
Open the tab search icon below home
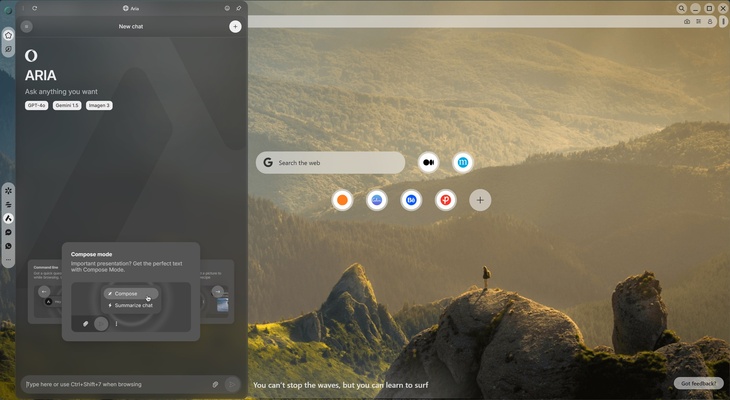point(8,49)
